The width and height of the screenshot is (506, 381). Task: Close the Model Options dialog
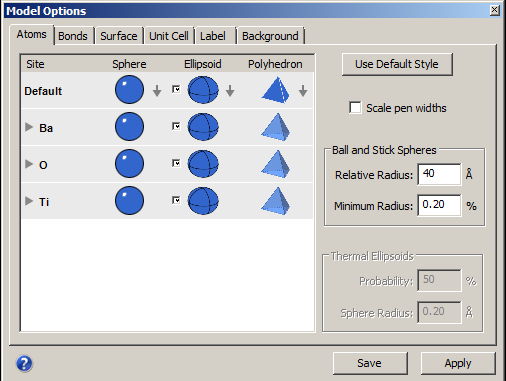[495, 10]
